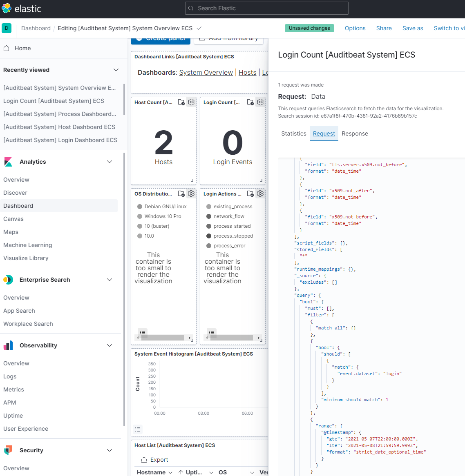Click Login Count panel library icon
The height and width of the screenshot is (476, 465).
(x=250, y=102)
